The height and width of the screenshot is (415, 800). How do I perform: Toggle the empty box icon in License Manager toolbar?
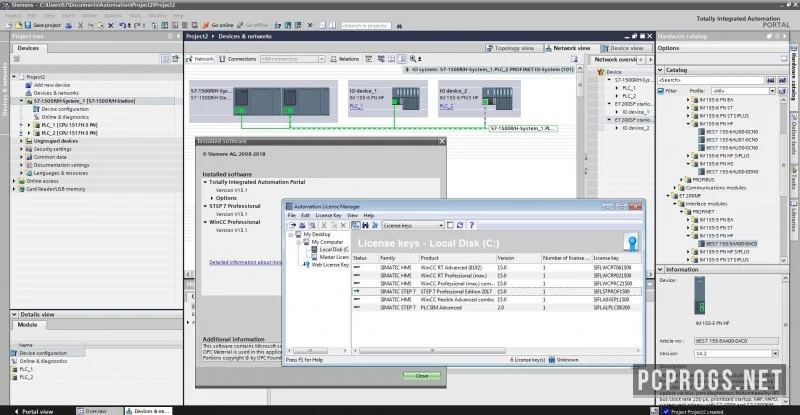(x=450, y=225)
